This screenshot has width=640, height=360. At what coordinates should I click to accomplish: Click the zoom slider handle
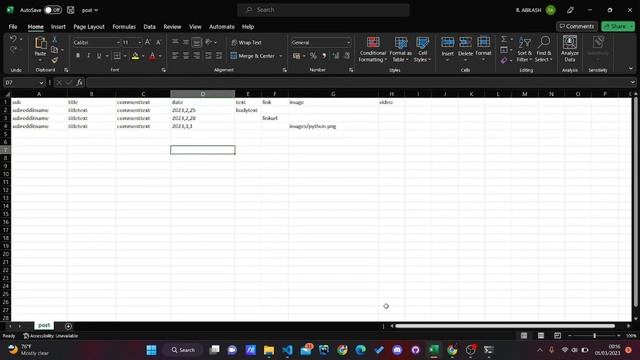[594, 336]
